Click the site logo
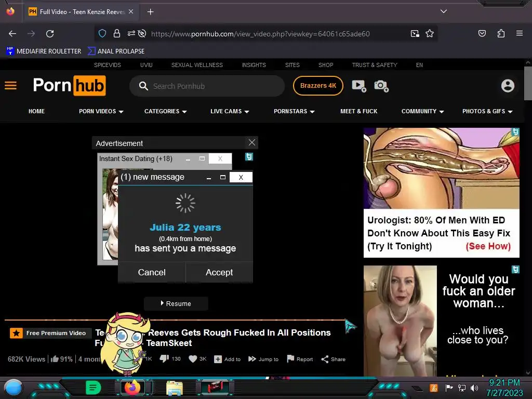This screenshot has height=399, width=532. point(69,86)
